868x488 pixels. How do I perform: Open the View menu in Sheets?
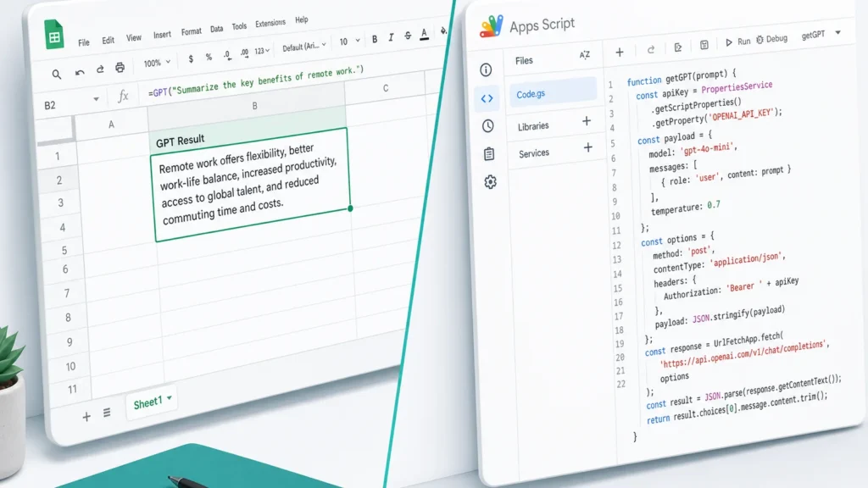click(133, 37)
